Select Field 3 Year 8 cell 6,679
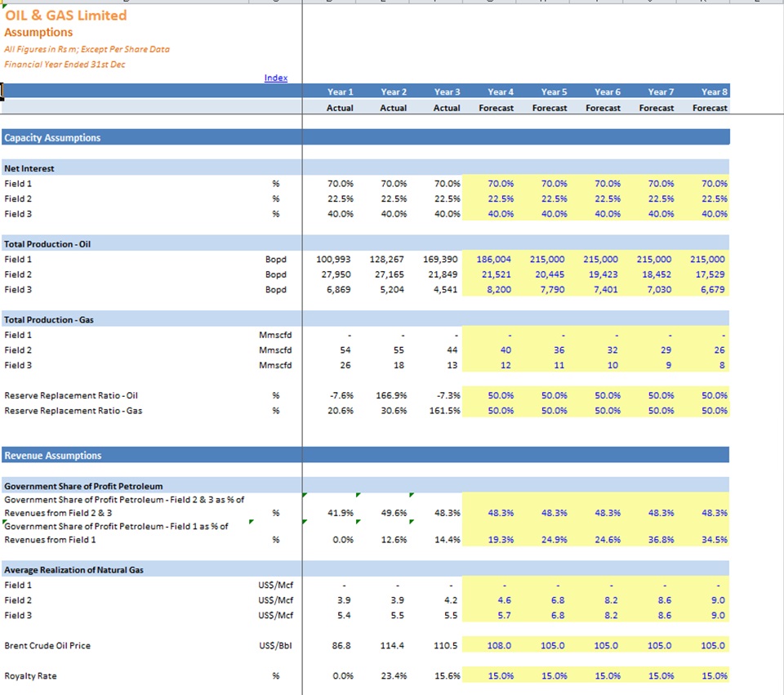This screenshot has height=695, width=784. (x=712, y=289)
